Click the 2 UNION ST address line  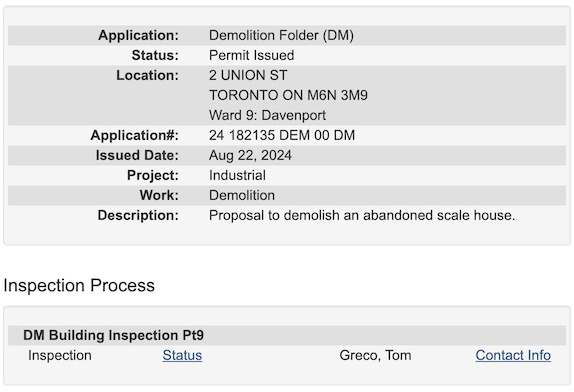coord(248,75)
